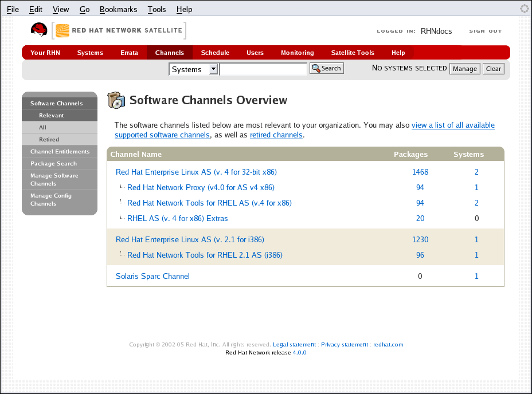Click the magnifier Search button
This screenshot has width=532, height=394.
coord(326,68)
